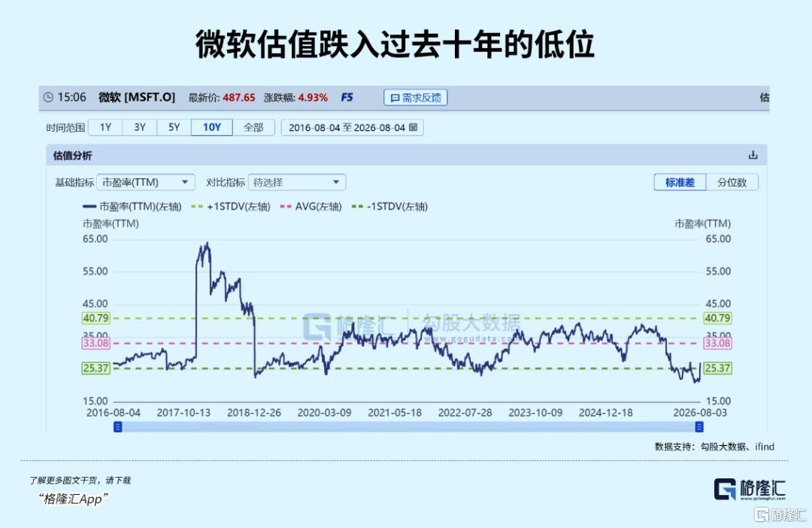The image size is (812, 528).
Task: Select the 3Y time range
Action: [140, 127]
